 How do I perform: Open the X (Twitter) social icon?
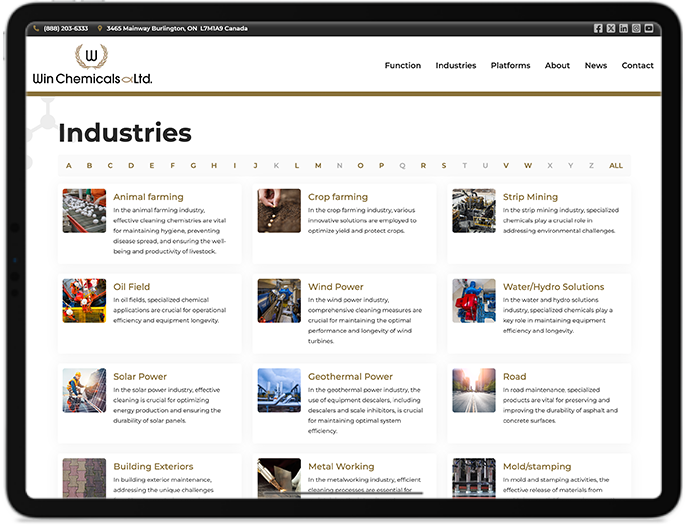pyautogui.click(x=613, y=28)
